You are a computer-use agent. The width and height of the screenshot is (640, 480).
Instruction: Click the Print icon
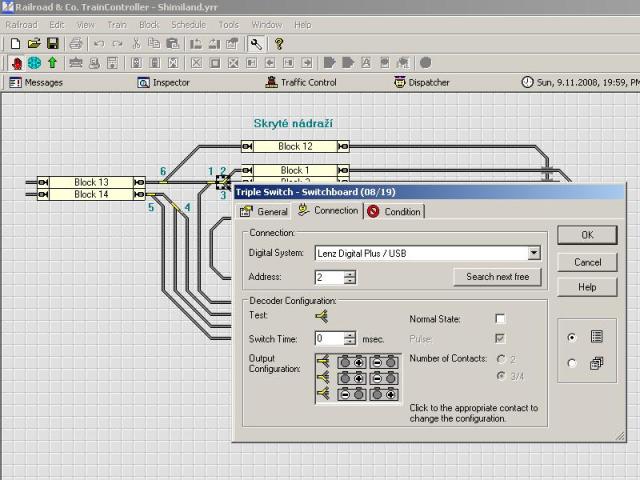(x=76, y=44)
